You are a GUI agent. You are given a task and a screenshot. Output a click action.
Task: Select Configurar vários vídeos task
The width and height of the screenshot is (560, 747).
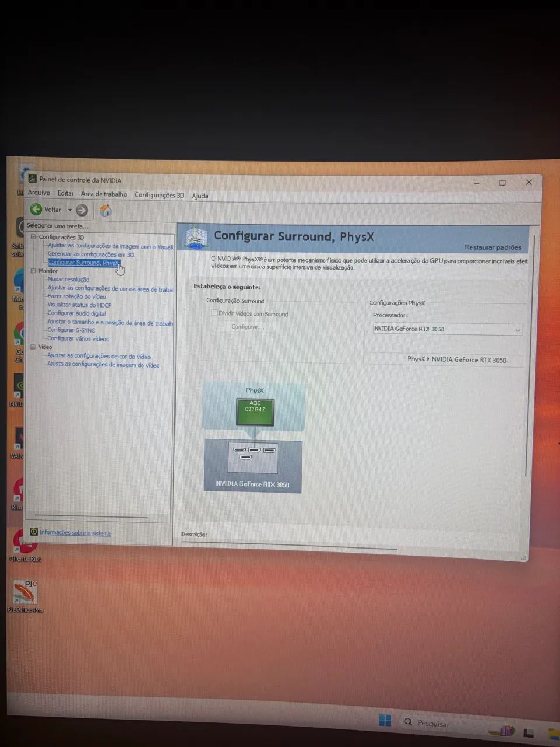pyautogui.click(x=78, y=338)
